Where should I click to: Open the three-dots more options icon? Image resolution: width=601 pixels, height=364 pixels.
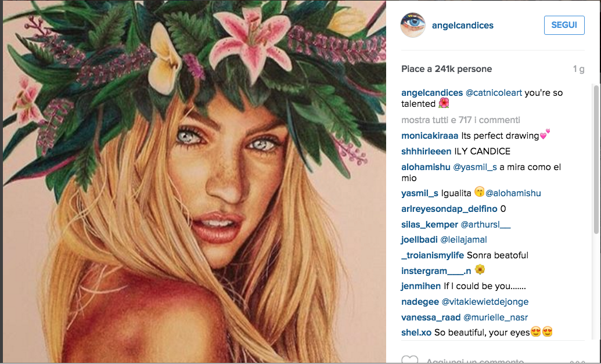tap(577, 361)
